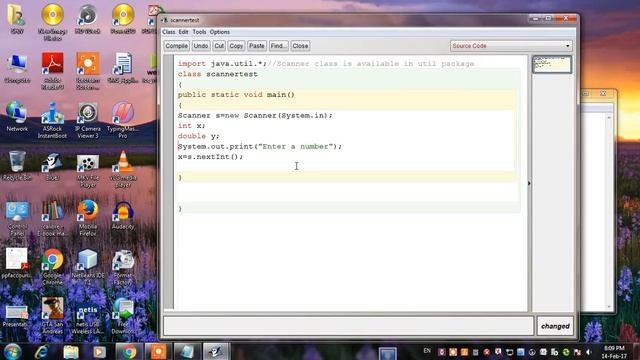Viewport: 640px width, 360px height.
Task: Click the 'Scanner s=new Scanner(System.in);' line
Action: [255, 116]
